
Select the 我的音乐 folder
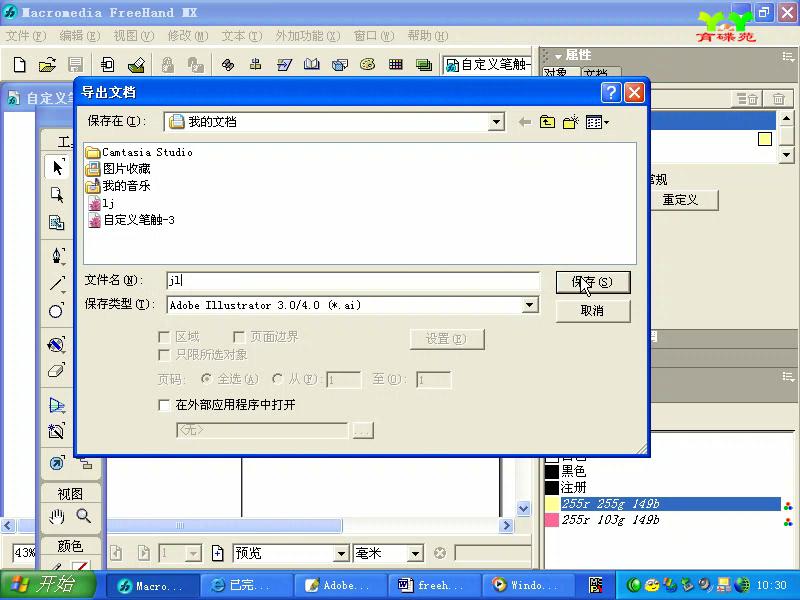pyautogui.click(x=118, y=186)
